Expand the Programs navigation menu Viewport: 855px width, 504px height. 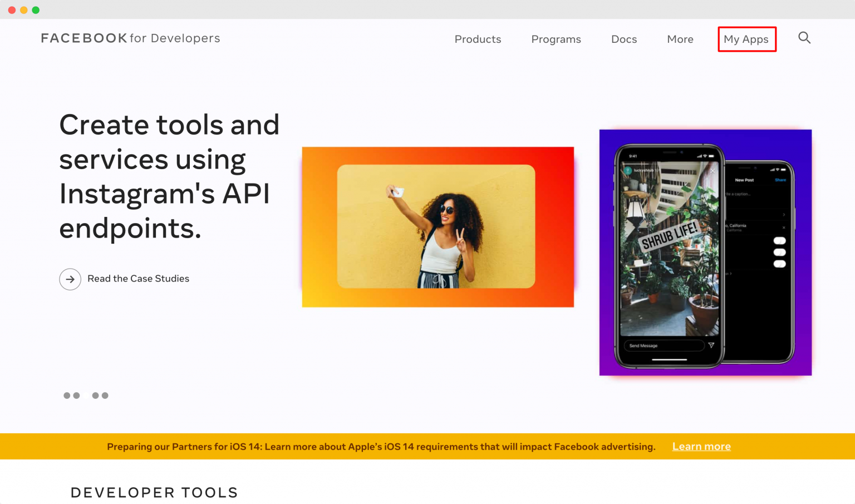click(556, 39)
